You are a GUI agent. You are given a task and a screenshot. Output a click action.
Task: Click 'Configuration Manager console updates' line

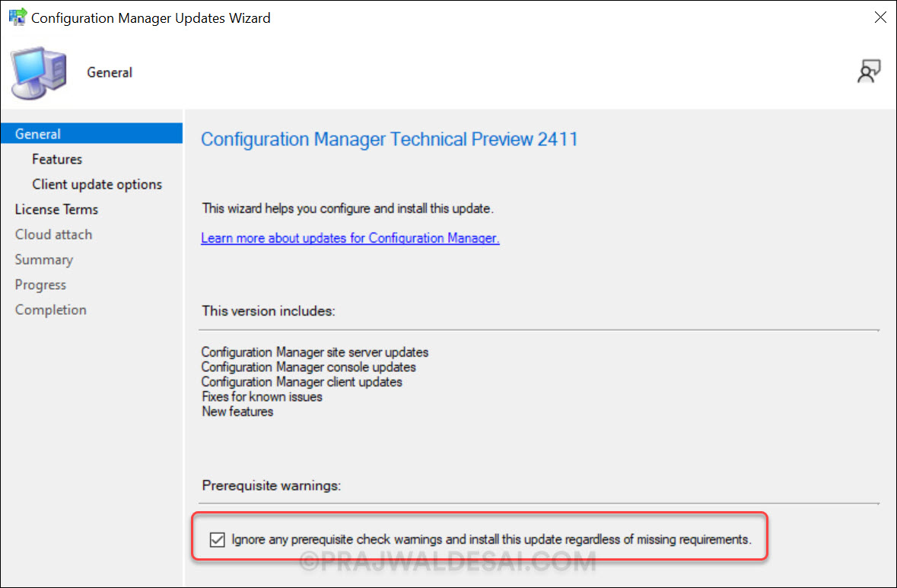coord(309,367)
